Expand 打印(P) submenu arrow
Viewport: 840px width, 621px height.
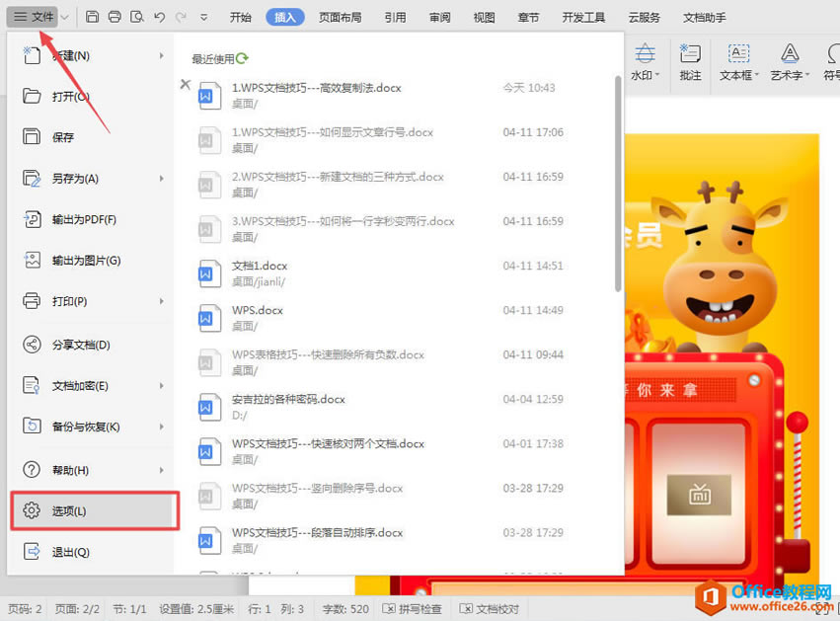point(161,301)
